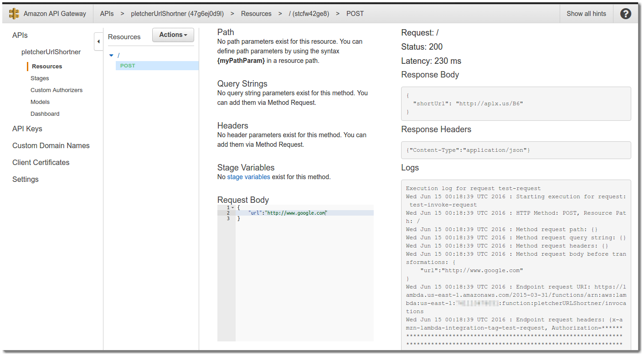
Task: Click the Stage Variables heading
Action: (246, 168)
